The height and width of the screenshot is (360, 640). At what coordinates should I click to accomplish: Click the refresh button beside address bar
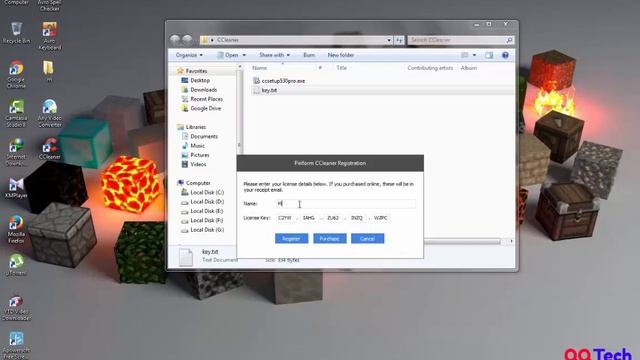pos(399,40)
